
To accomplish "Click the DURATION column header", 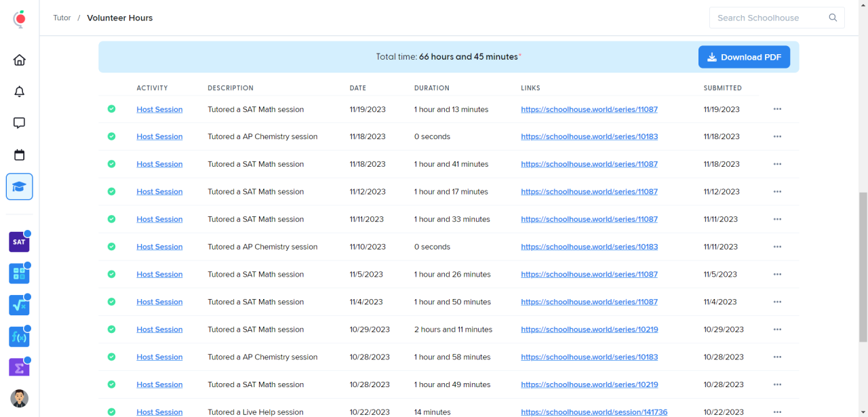I will coord(432,88).
